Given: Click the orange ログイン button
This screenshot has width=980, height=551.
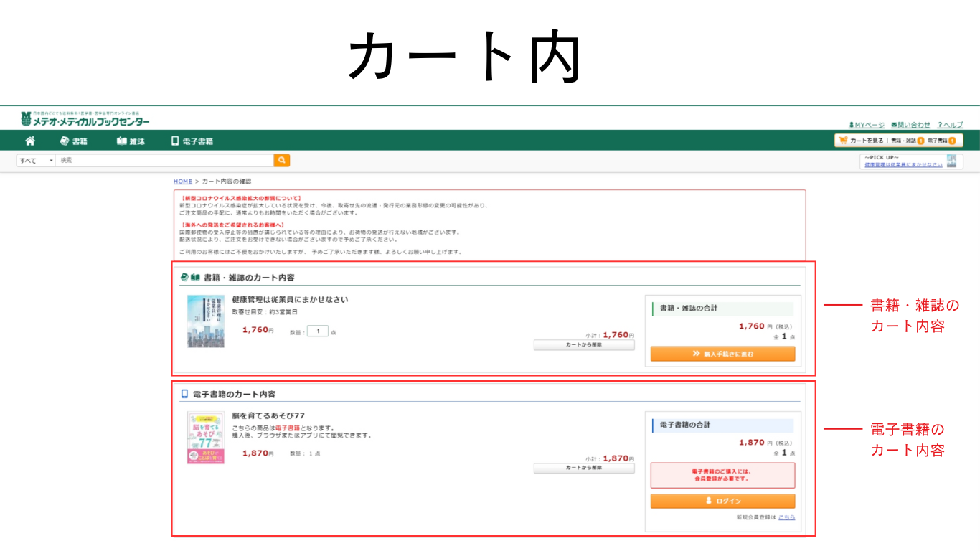Looking at the screenshot, I should click(x=722, y=501).
